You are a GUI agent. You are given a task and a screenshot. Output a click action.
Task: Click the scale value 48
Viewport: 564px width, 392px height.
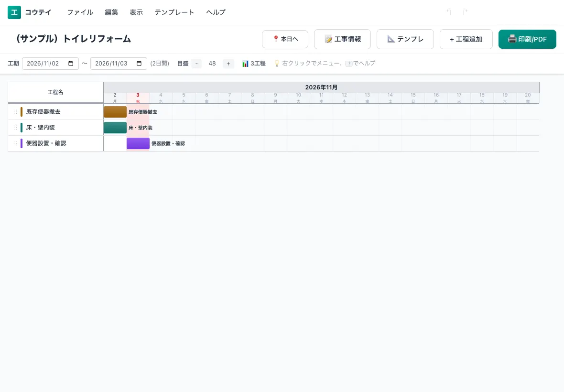point(212,64)
